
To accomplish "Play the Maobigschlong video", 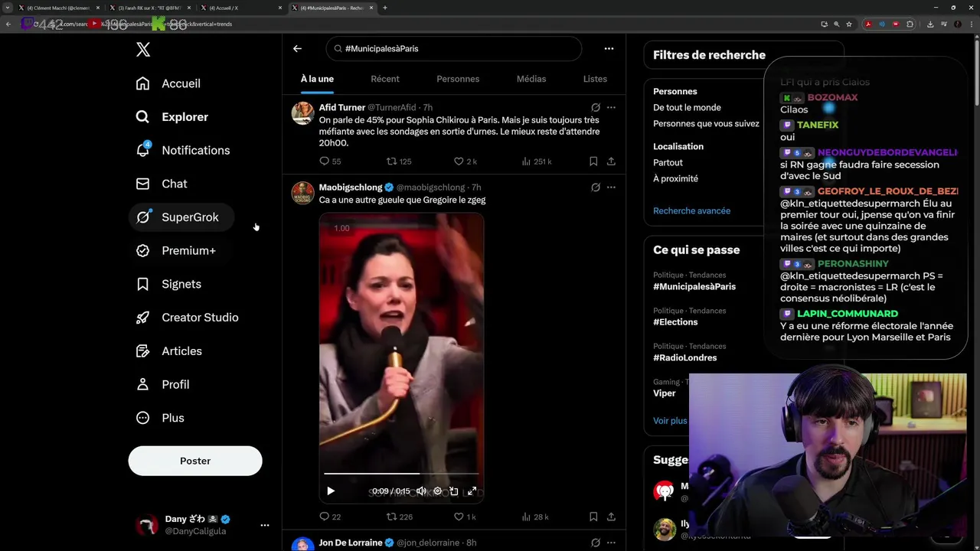I will click(331, 491).
